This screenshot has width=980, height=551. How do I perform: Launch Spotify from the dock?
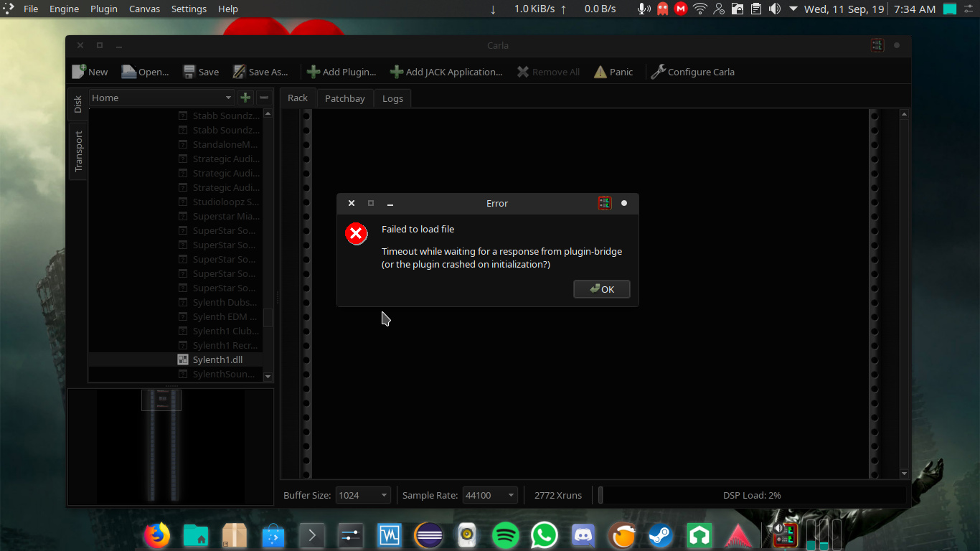[x=505, y=535]
